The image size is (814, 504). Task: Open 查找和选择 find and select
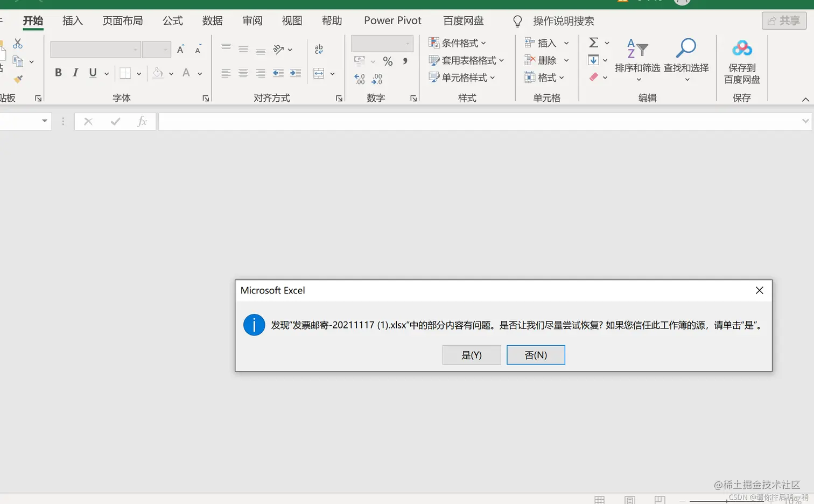click(686, 60)
